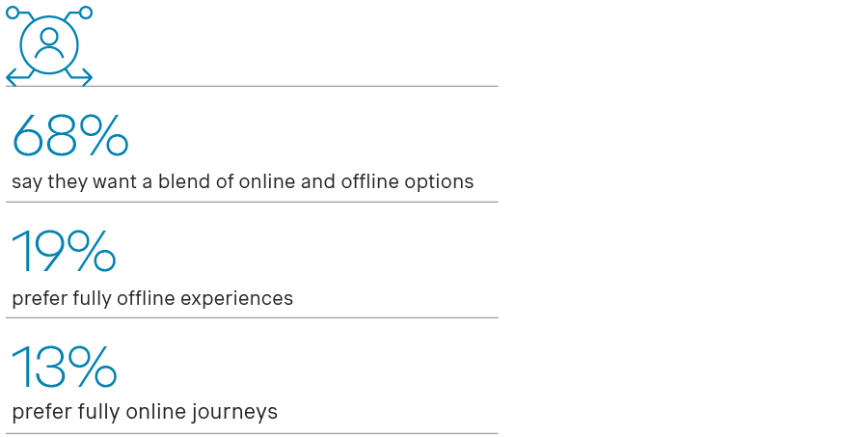Image resolution: width=868 pixels, height=438 pixels.
Task: Click the right-pointing arrow under the user icon
Action: (86, 76)
